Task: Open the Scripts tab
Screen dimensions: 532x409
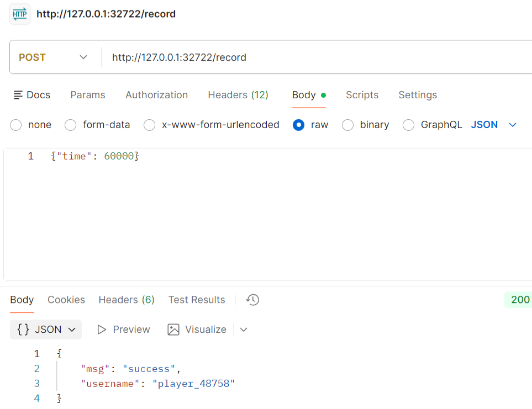Action: [x=362, y=95]
